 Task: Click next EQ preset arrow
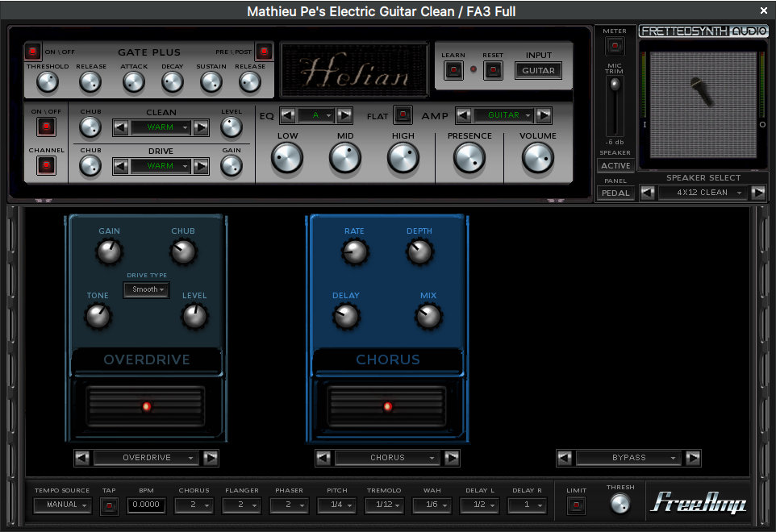tap(345, 116)
